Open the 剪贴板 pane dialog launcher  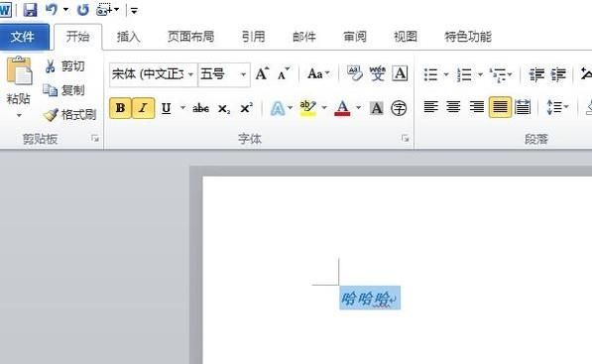(95, 139)
